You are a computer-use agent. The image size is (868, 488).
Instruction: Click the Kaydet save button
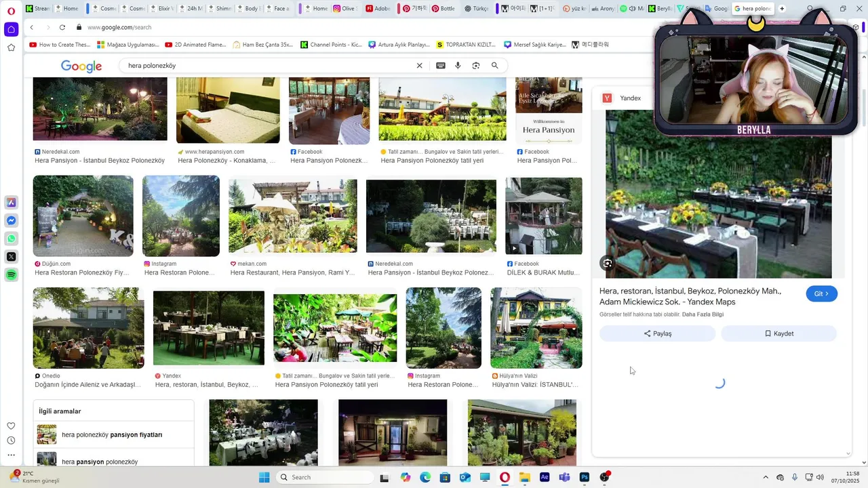778,333
